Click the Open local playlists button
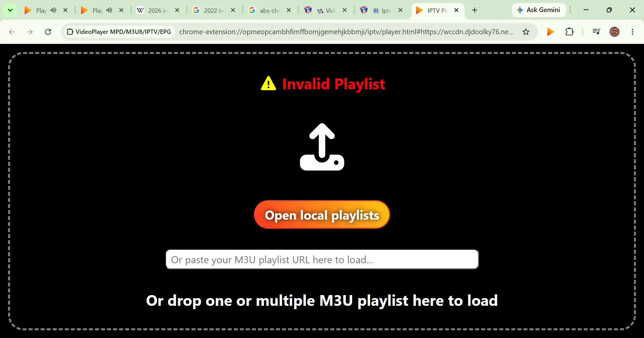Screen dimensions: 644x338 pyautogui.click(x=322, y=215)
